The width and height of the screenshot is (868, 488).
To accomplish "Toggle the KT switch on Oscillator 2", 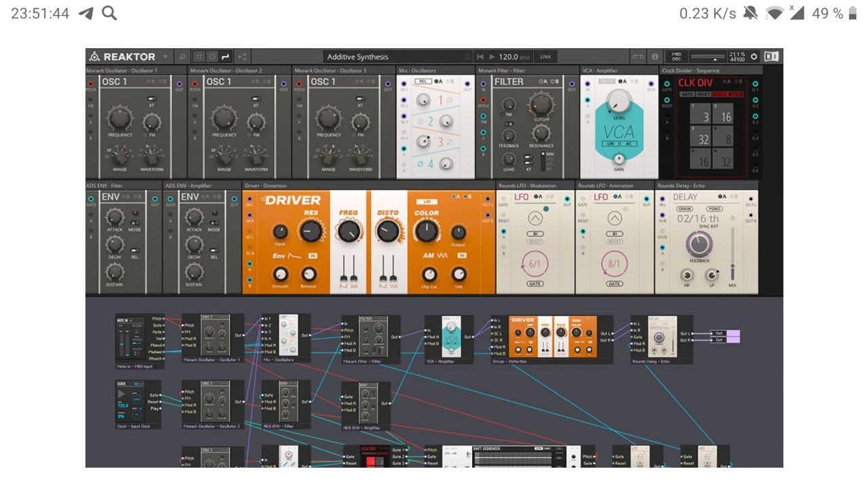I will [x=256, y=99].
